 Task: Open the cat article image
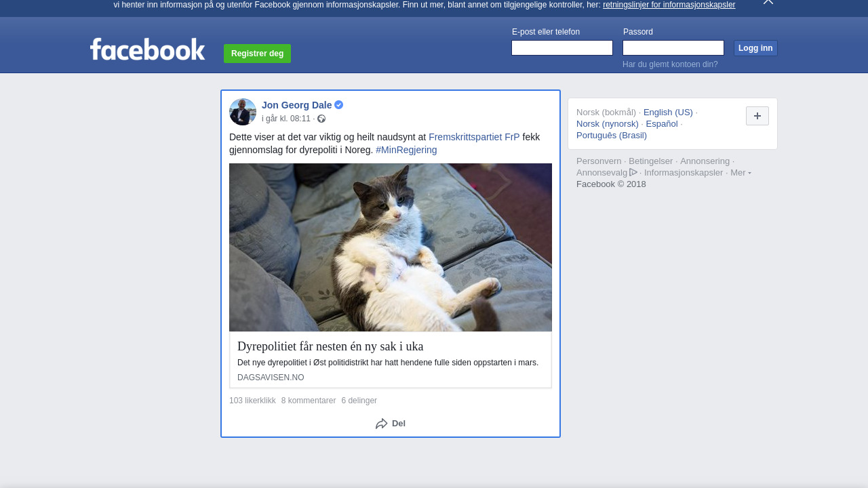(x=391, y=247)
